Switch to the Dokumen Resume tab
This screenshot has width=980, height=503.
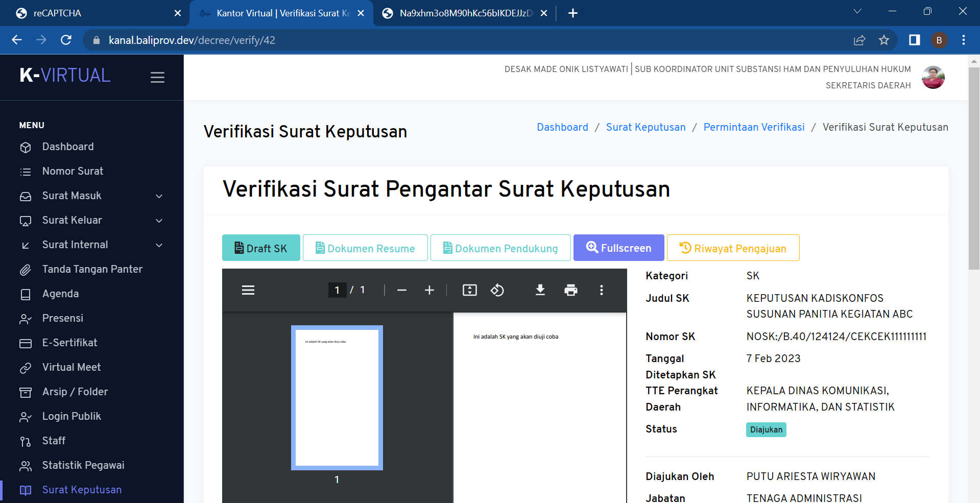click(x=365, y=248)
